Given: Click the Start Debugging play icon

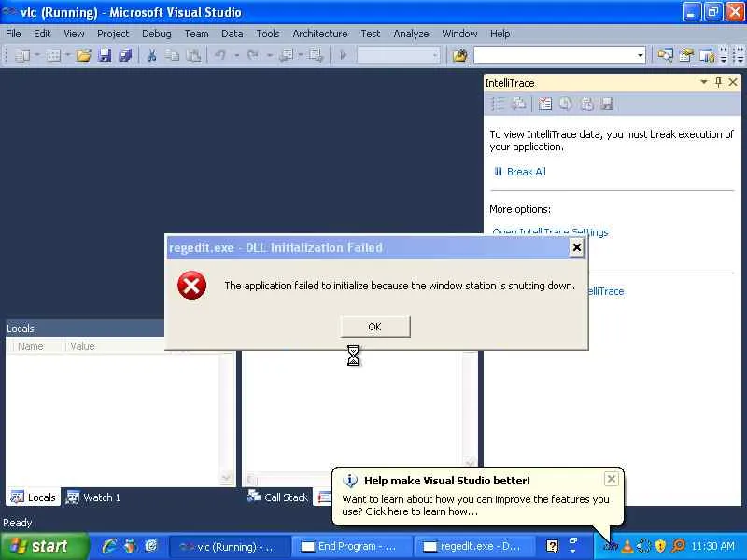Looking at the screenshot, I should [343, 56].
